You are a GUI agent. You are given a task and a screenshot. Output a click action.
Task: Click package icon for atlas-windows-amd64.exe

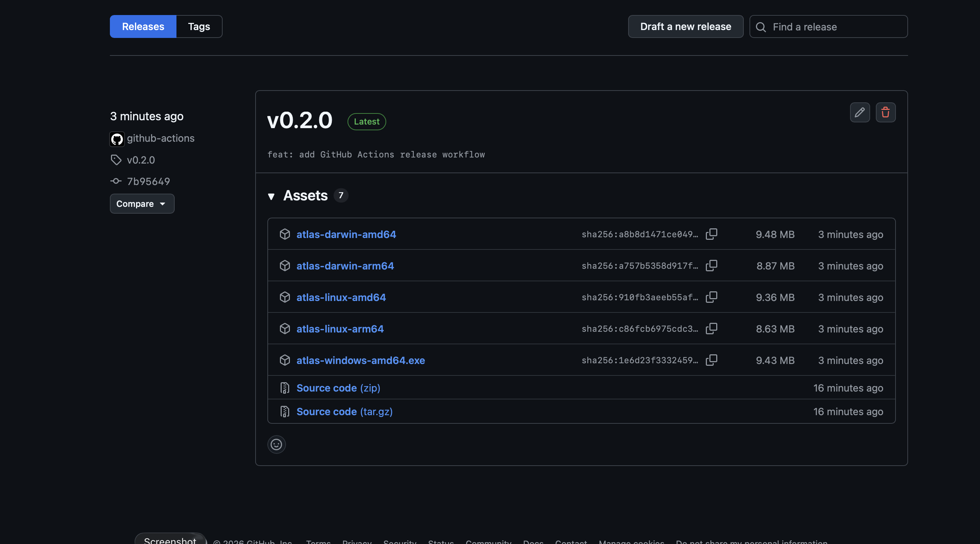285,361
